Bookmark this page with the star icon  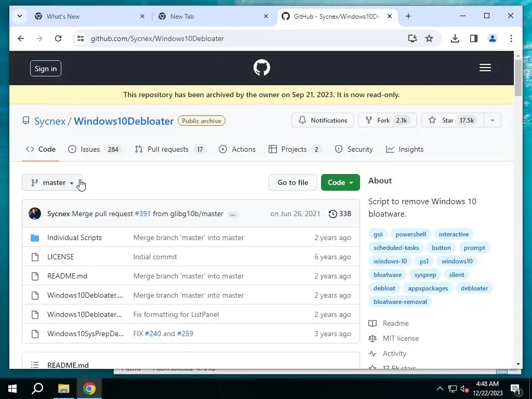click(x=429, y=38)
